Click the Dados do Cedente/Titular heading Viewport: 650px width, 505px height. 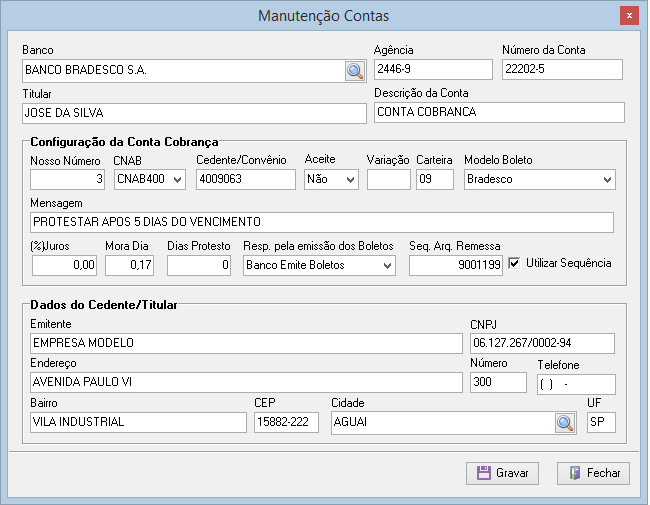click(104, 305)
